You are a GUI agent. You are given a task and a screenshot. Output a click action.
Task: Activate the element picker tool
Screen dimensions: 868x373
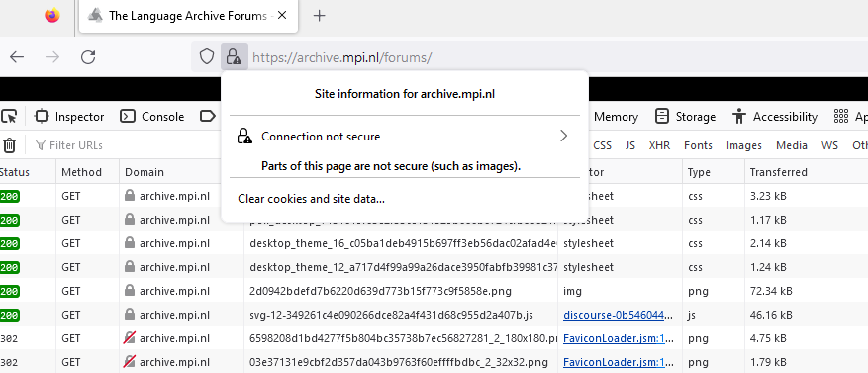coord(10,116)
